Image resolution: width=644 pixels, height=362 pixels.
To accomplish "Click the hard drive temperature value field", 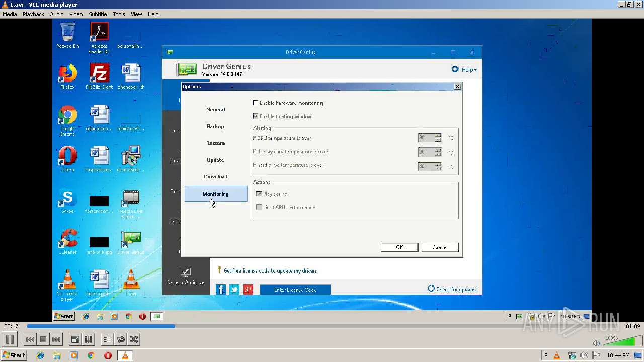I will [x=426, y=166].
